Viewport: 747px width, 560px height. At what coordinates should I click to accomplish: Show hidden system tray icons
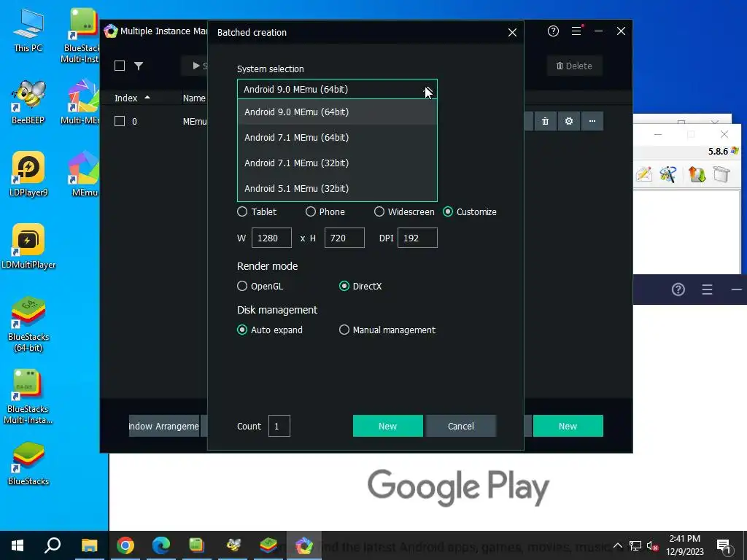618,545
